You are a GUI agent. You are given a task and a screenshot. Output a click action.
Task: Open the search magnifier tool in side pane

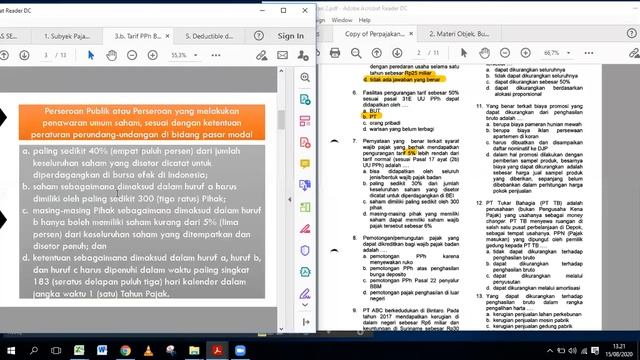(305, 78)
